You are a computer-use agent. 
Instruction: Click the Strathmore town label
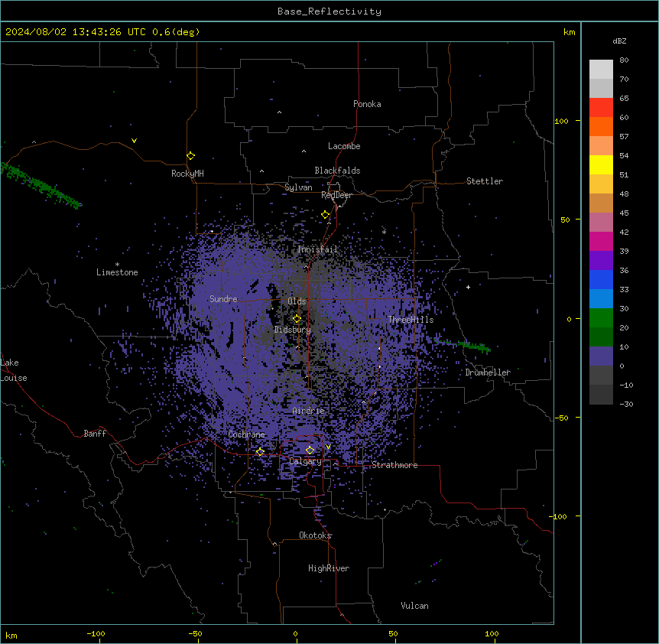tap(394, 465)
